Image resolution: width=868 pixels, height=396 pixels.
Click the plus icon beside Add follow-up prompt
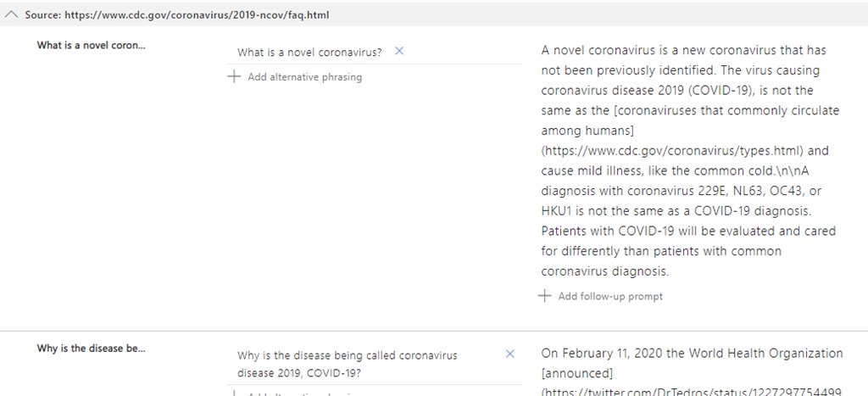point(545,296)
